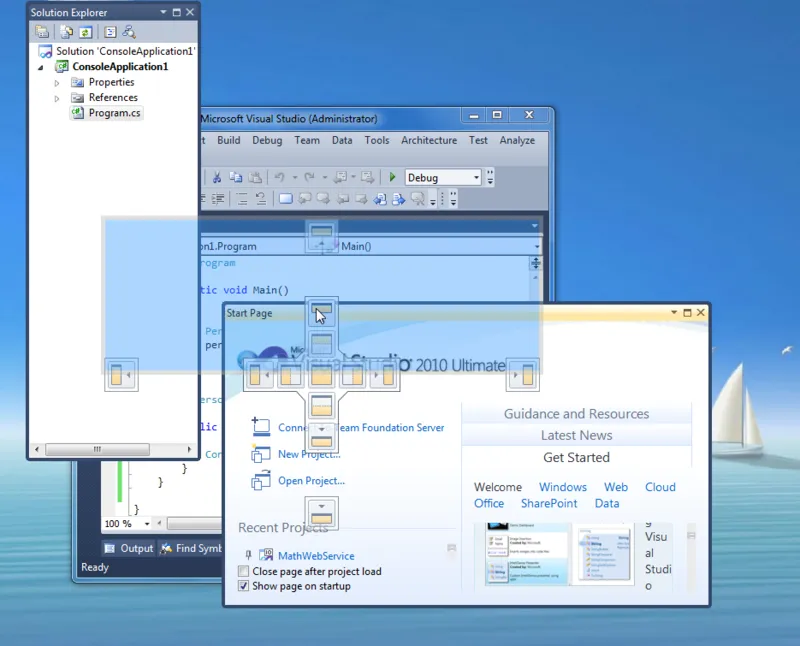The width and height of the screenshot is (800, 646).
Task: Click the Cloud link on Start Page
Action: click(660, 487)
